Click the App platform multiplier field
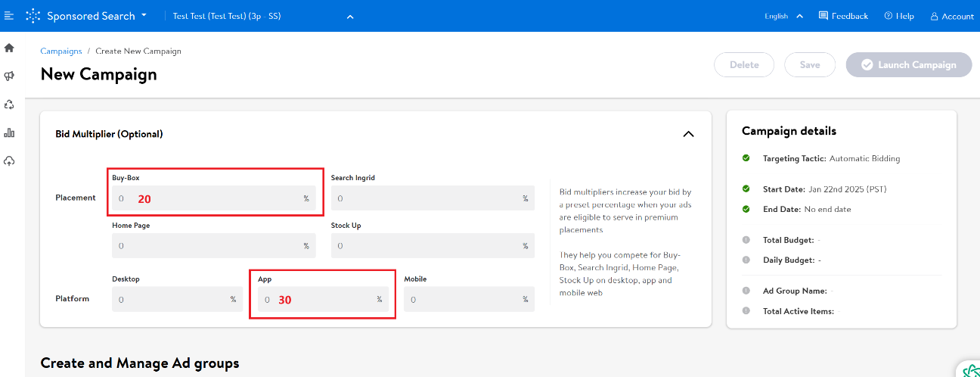Screen dimensions: 980x377 (x=321, y=300)
